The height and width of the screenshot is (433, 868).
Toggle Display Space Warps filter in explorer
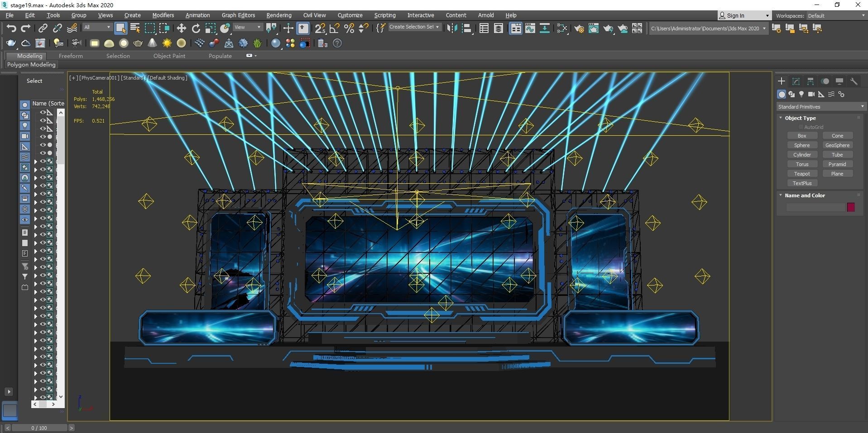25,157
